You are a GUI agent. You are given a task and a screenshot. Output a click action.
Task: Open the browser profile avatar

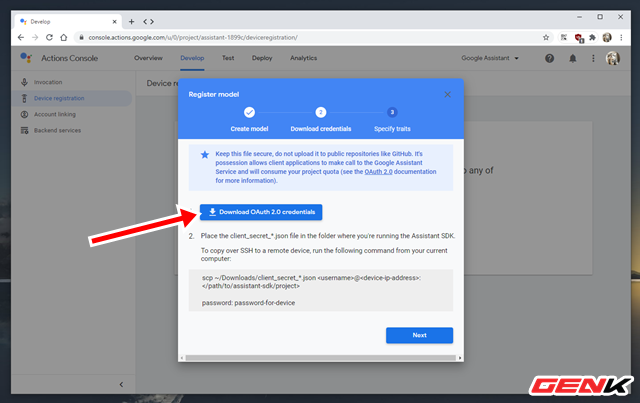click(607, 38)
